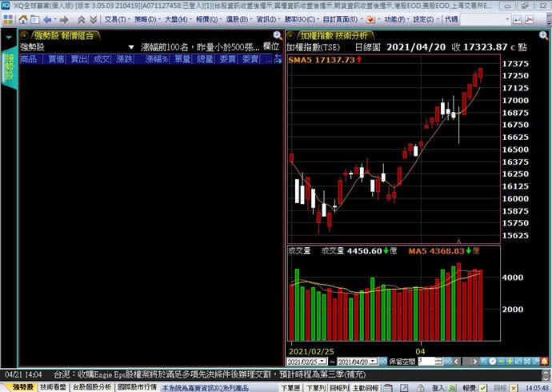
Task: Open the 大盤(M) menu
Action: [x=178, y=20]
